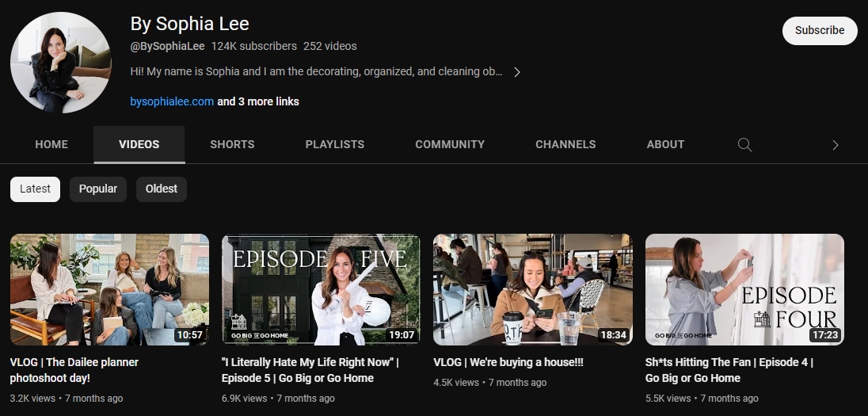Click the 18:34 duration badge
This screenshot has width=868, height=416.
pyautogui.click(x=613, y=334)
